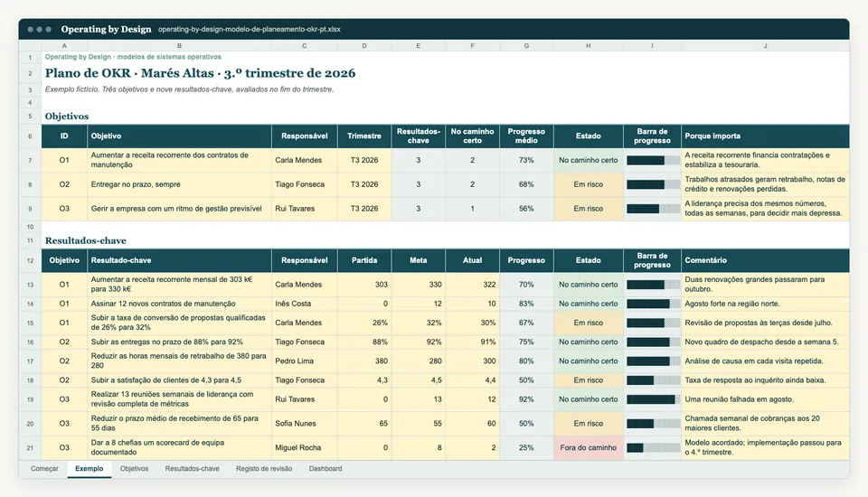Switch to the Objetivos sheet tab
Viewport: 868px width, 497px height.
coord(134,469)
